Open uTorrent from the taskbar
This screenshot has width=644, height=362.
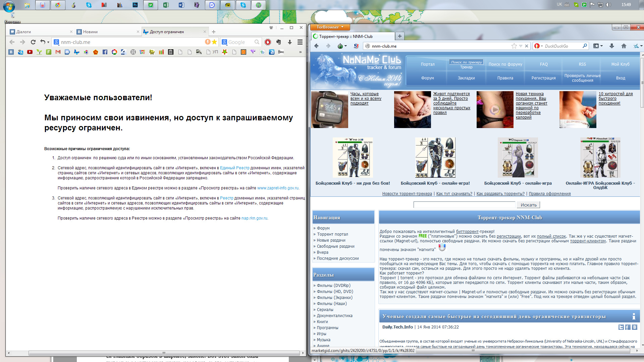click(151, 5)
